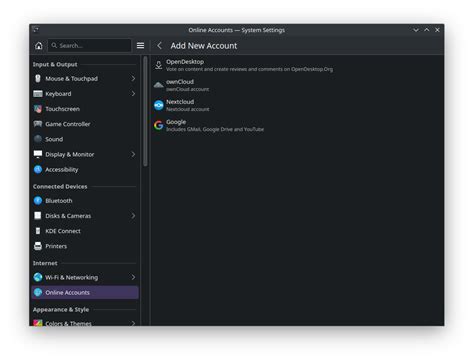Image resolution: width=474 pixels, height=361 pixels.
Task: Open the Accessibility icon
Action: (x=38, y=169)
